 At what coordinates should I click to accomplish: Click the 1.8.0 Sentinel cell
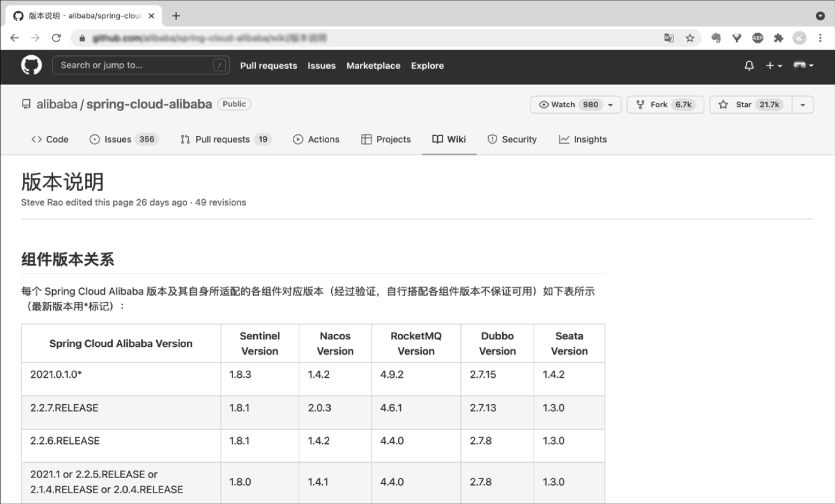pos(260,482)
